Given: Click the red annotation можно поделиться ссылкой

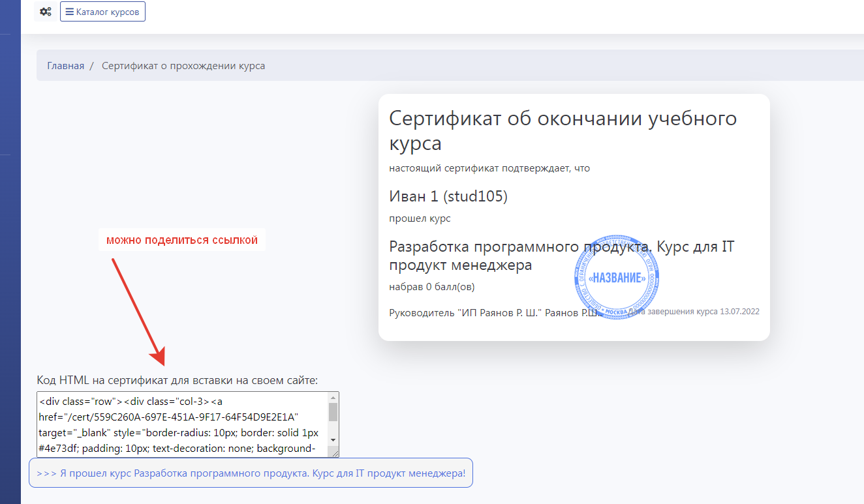Looking at the screenshot, I should tap(182, 240).
